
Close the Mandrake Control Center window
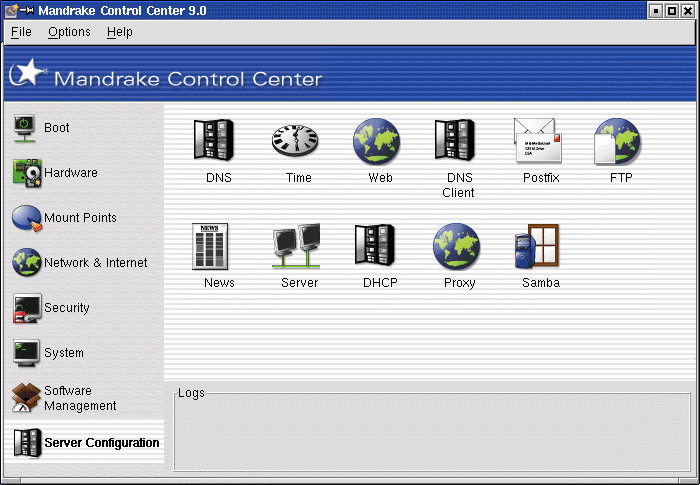tap(688, 11)
